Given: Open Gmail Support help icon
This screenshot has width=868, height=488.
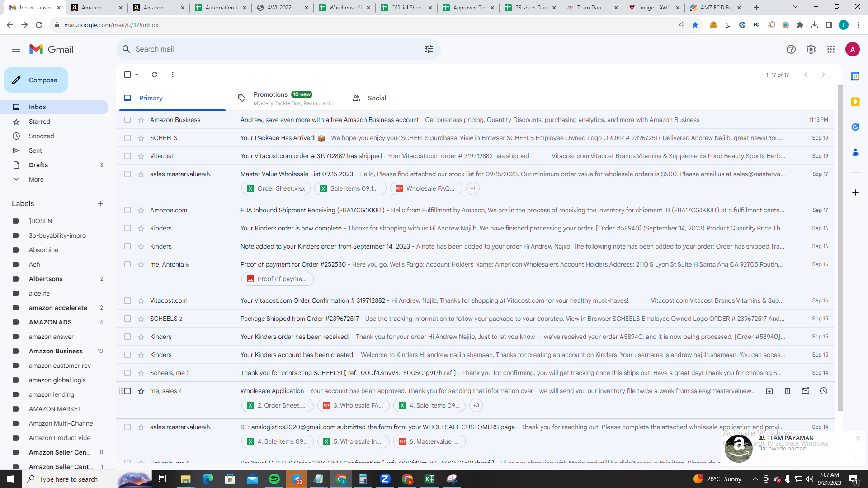Looking at the screenshot, I should pyautogui.click(x=791, y=49).
